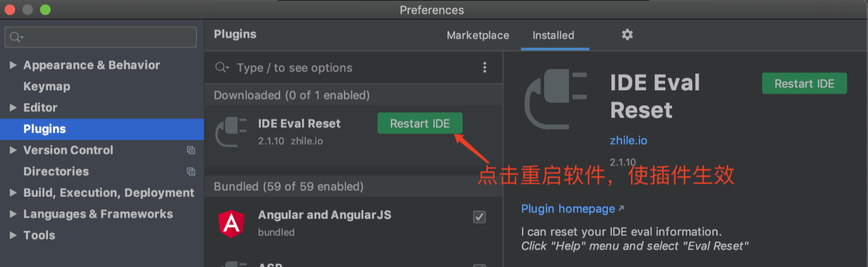Open the zhile.io vendor link
The image size is (868, 267).
[x=628, y=140]
